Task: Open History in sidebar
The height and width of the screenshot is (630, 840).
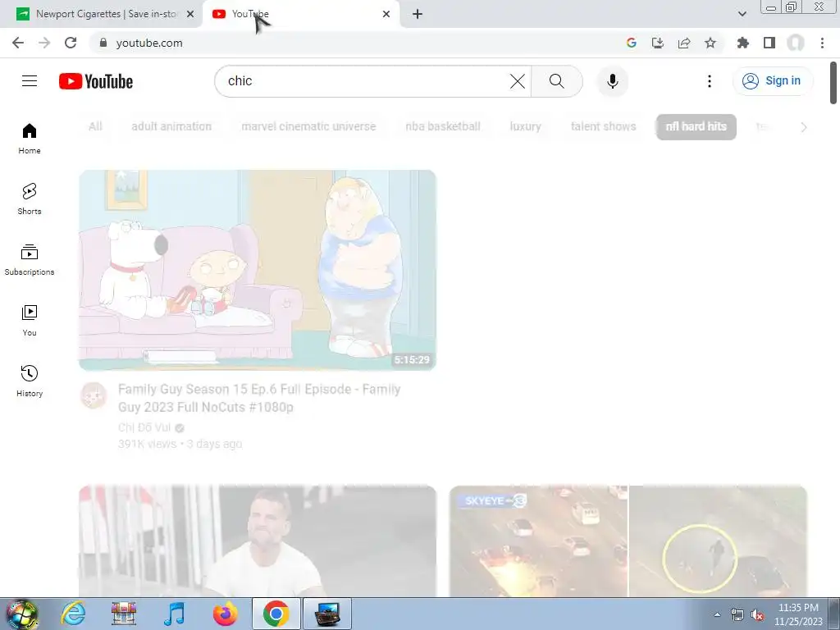Action: pyautogui.click(x=30, y=381)
